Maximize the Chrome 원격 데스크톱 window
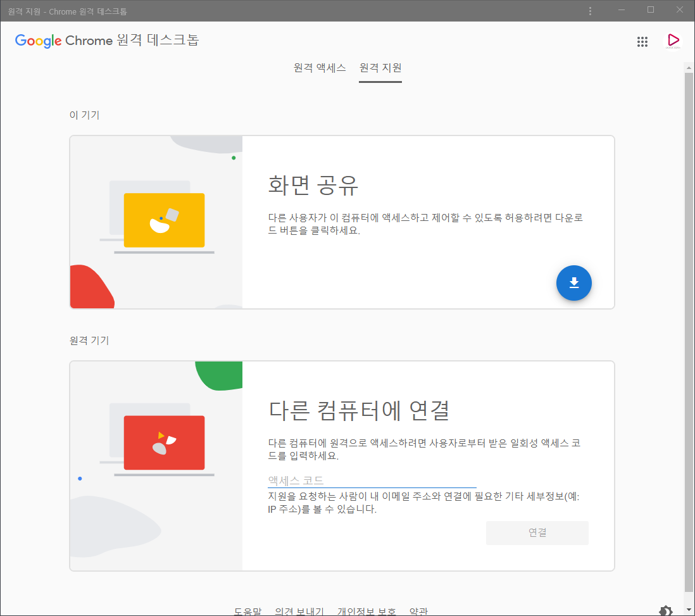695x616 pixels. [x=650, y=10]
